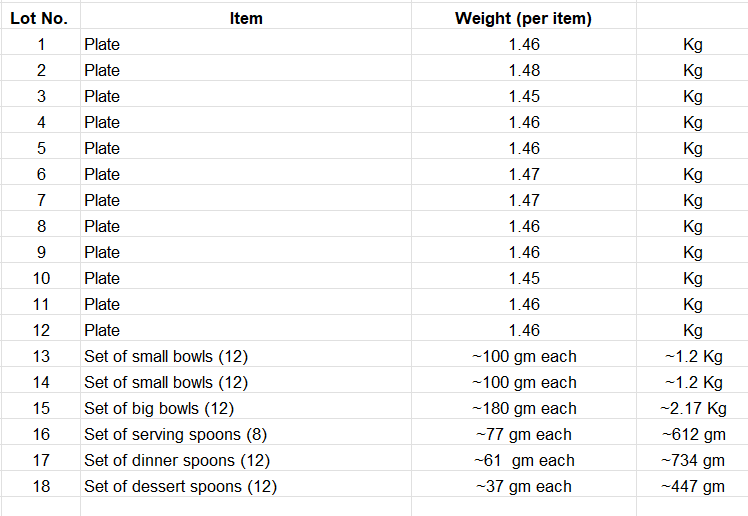Click the 'Lot No.' header cell
Viewport: 748px width, 516px height.
(41, 18)
